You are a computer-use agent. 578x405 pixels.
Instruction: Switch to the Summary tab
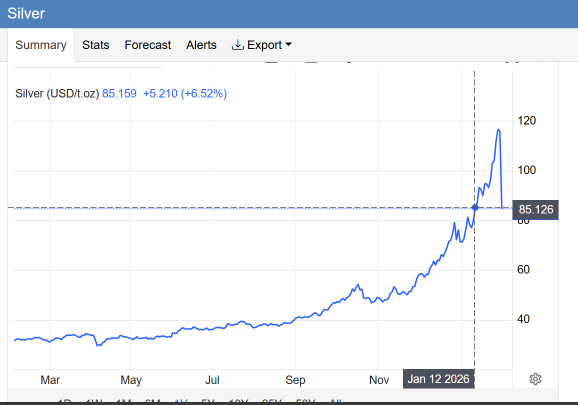pos(41,45)
